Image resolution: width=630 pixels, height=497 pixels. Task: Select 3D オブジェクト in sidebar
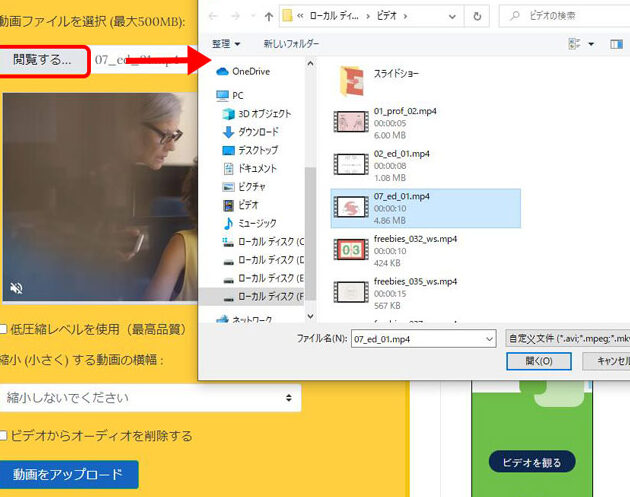point(264,114)
